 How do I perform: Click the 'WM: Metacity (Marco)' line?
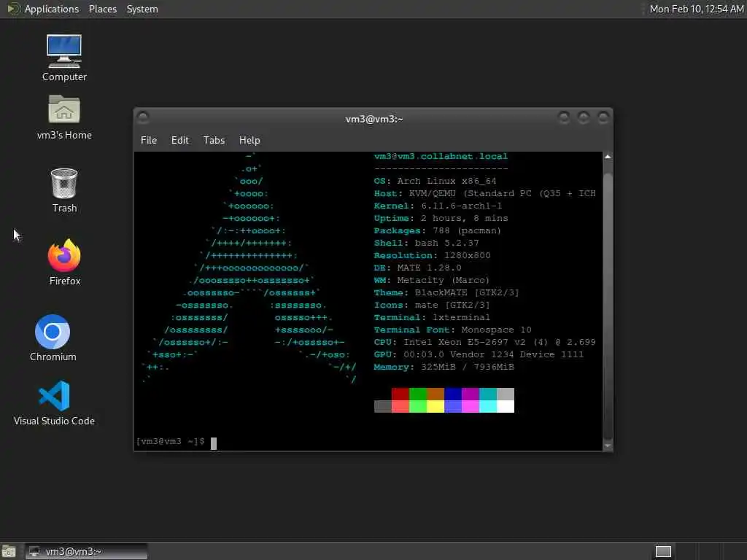(x=432, y=280)
